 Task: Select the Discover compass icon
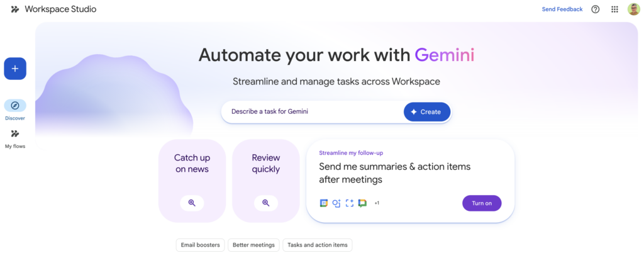15,106
